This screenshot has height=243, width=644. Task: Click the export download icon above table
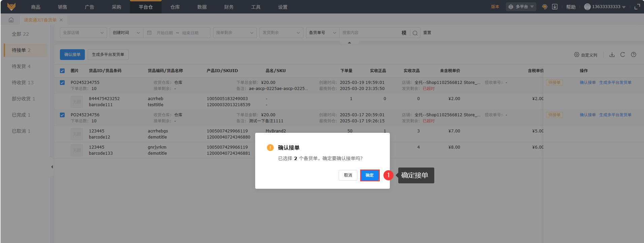(612, 55)
